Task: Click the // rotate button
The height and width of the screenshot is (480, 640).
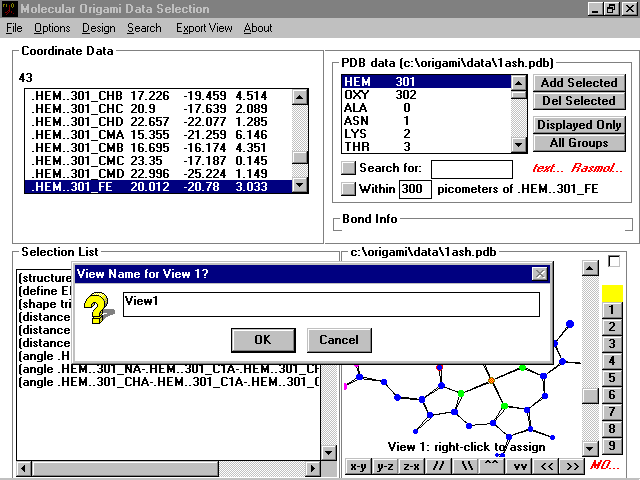Action: point(438,467)
